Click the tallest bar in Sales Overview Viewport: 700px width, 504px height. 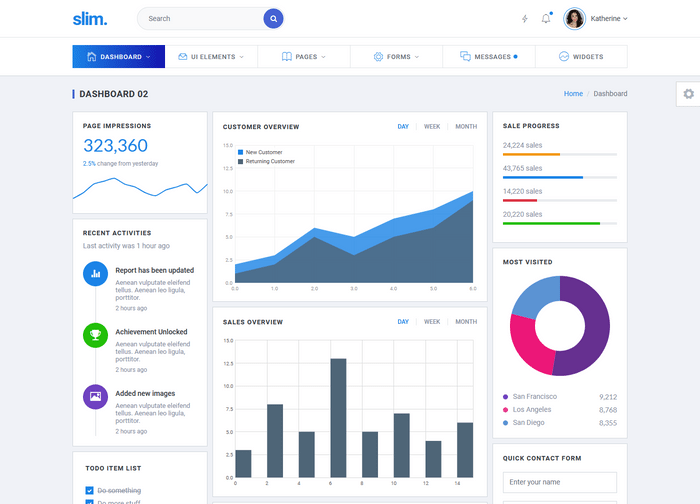(x=338, y=418)
